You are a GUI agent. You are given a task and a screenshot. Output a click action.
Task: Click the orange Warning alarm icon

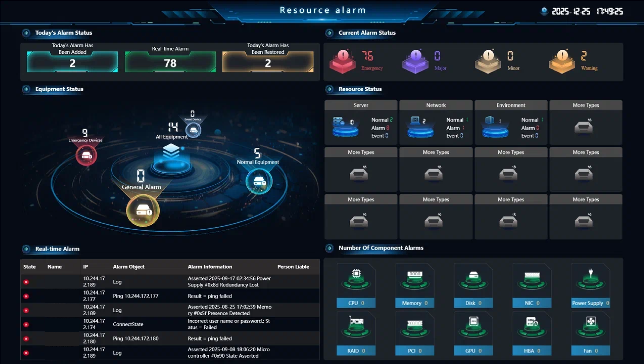click(x=562, y=61)
